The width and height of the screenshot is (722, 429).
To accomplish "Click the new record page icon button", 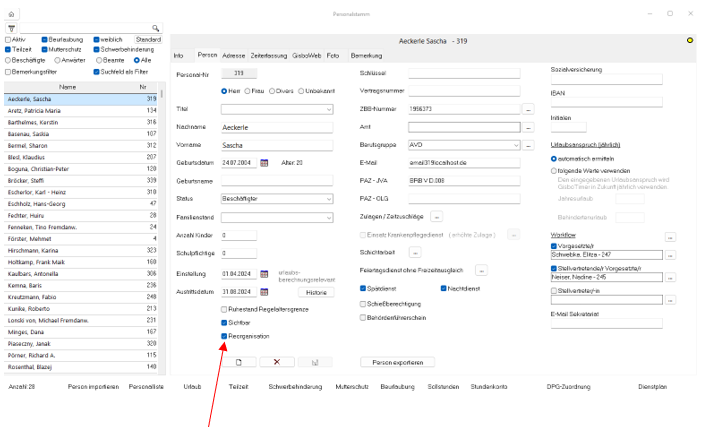I will coord(239,361).
